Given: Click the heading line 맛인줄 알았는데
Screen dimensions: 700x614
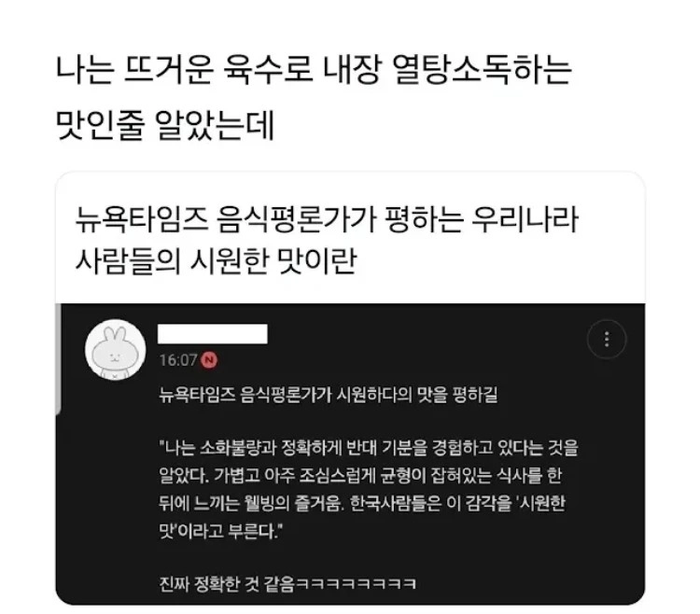Looking at the screenshot, I should click(x=164, y=125).
